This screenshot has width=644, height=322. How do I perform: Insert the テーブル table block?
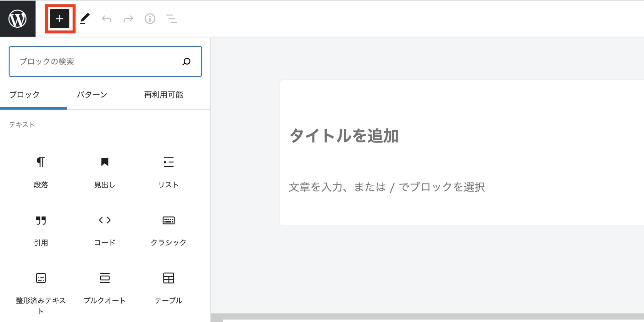coord(169,287)
